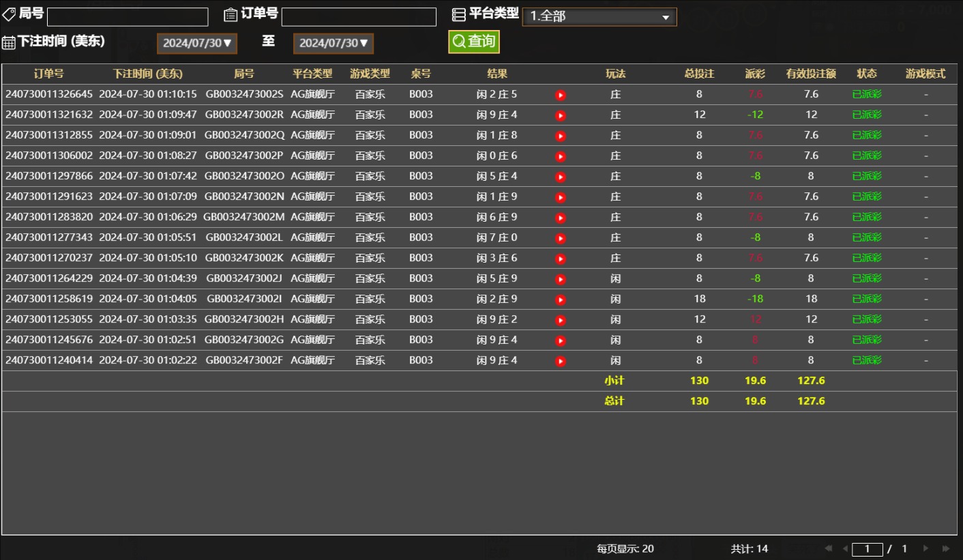This screenshot has height=560, width=963.
Task: Click the 局号 input field
Action: [x=128, y=17]
